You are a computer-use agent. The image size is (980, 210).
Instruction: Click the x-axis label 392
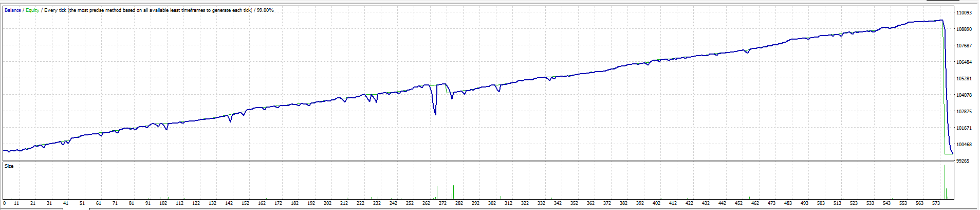point(640,203)
